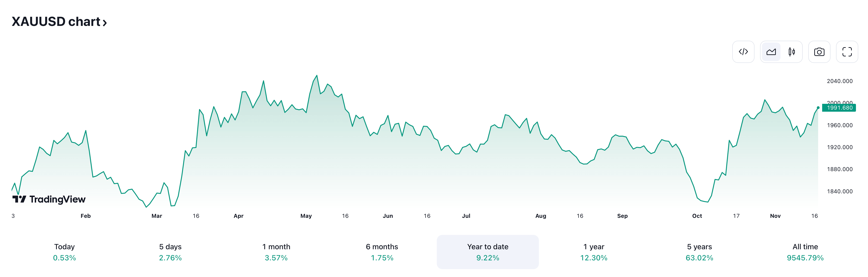Click the May marker on time axis
This screenshot has height=277, width=868.
[x=306, y=216]
